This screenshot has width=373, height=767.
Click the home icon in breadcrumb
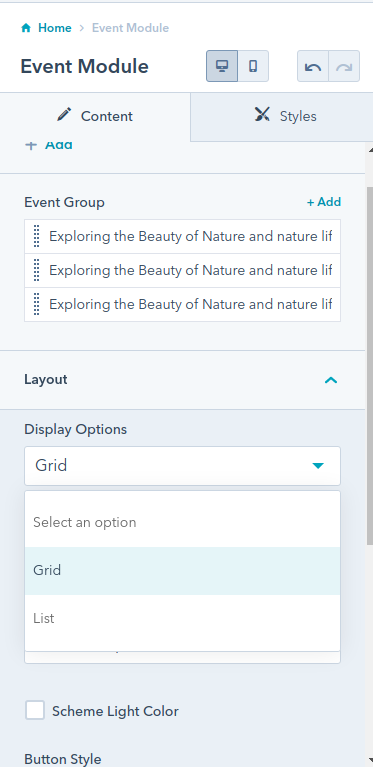point(26,28)
